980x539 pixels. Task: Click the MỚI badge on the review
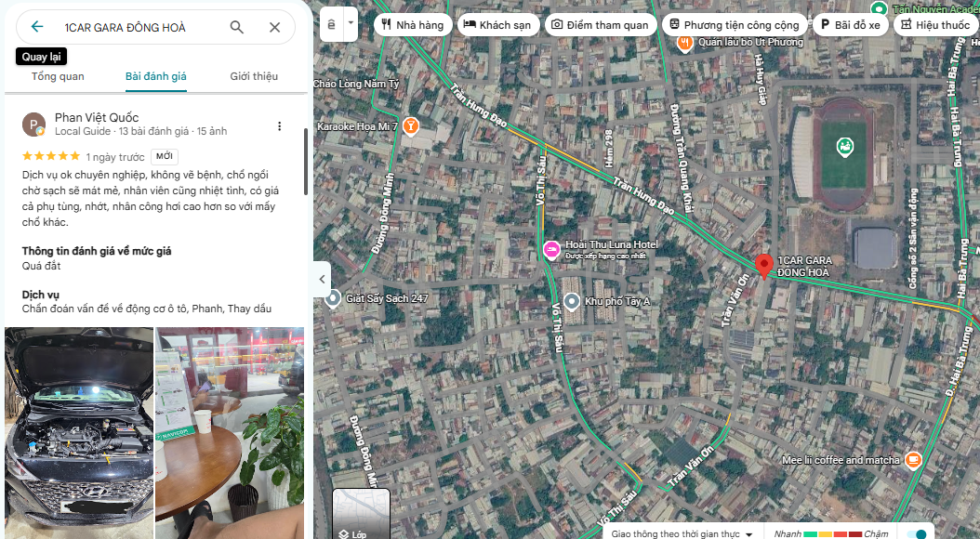click(x=165, y=156)
